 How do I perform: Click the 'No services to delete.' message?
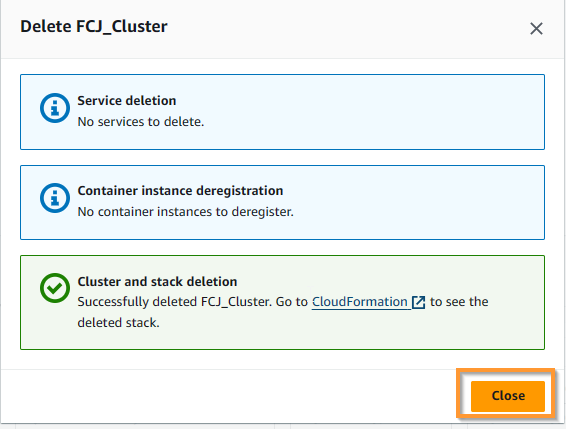click(141, 122)
